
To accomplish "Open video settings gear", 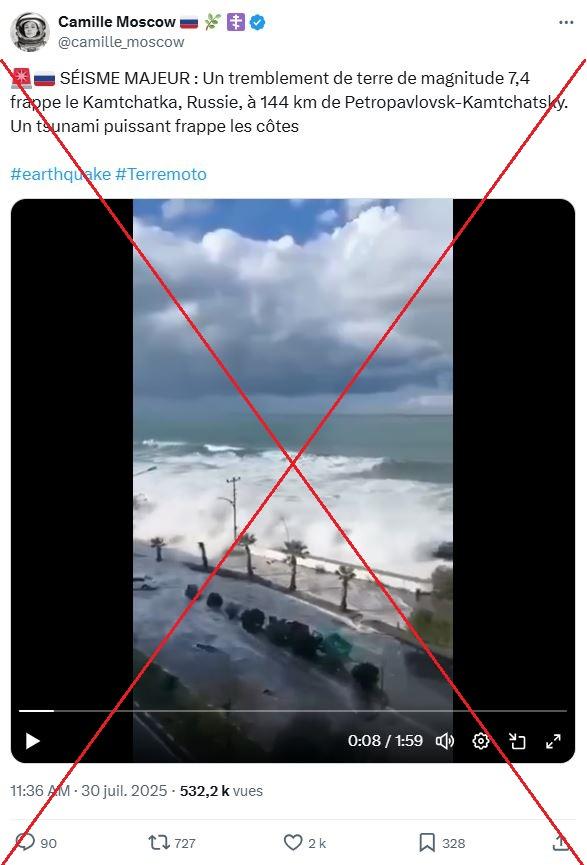I will tap(481, 741).
